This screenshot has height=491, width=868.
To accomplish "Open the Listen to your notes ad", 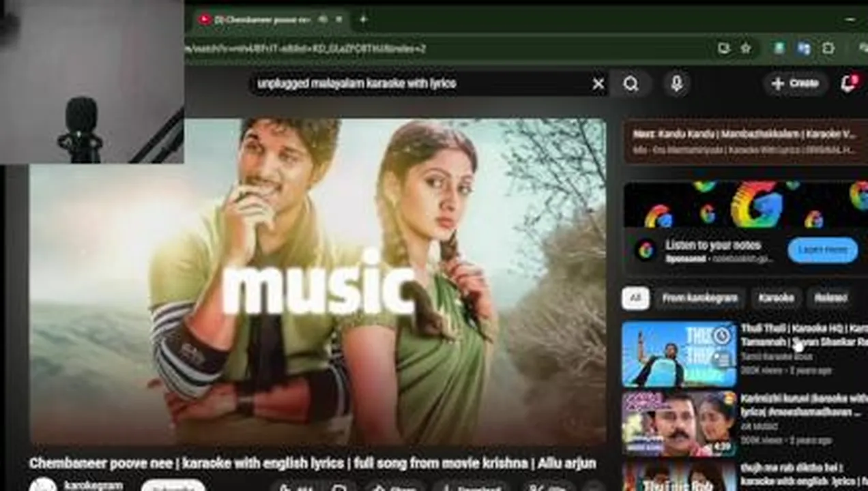I will pos(713,245).
